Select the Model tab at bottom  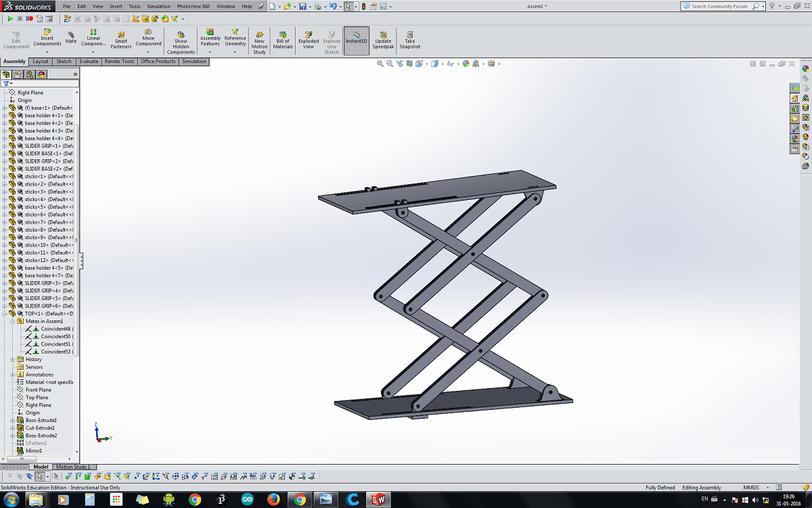(41, 467)
